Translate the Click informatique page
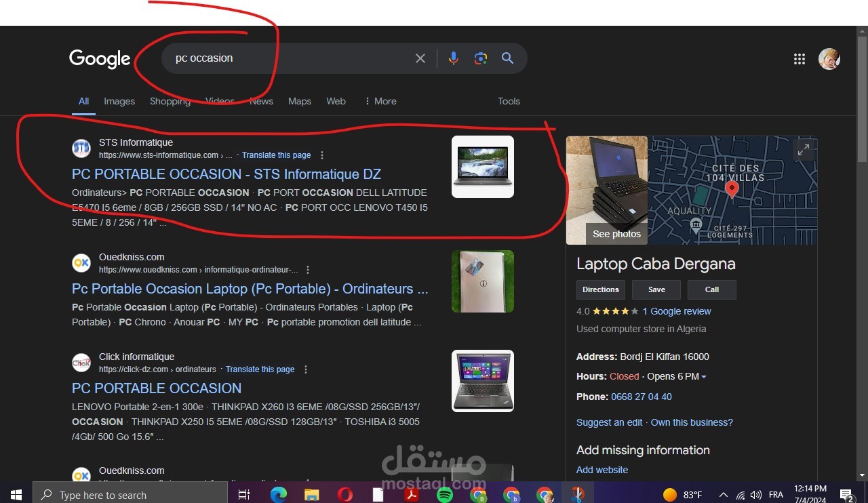Image resolution: width=868 pixels, height=503 pixels. (x=260, y=369)
